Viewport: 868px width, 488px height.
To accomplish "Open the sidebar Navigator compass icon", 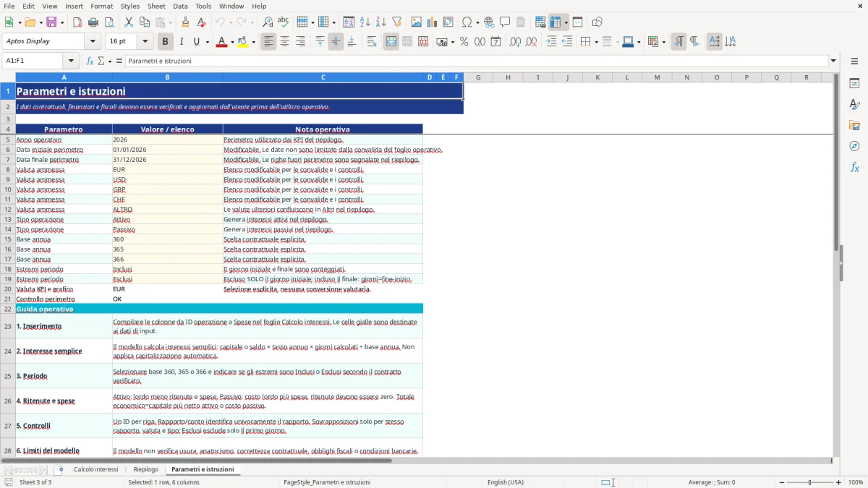I will click(x=854, y=146).
